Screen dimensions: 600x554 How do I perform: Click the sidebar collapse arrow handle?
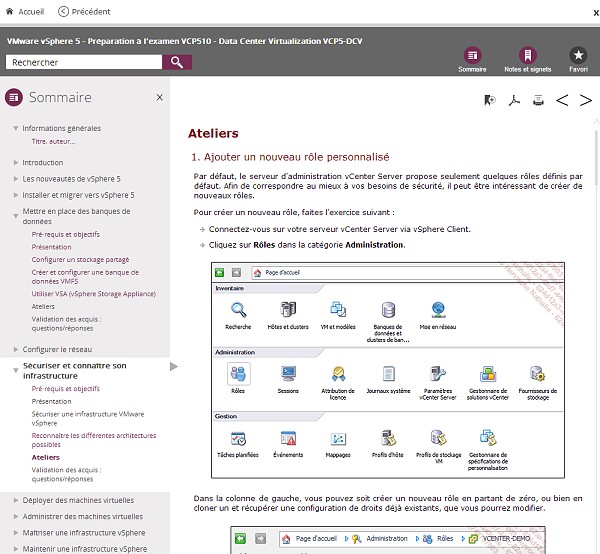pyautogui.click(x=174, y=367)
